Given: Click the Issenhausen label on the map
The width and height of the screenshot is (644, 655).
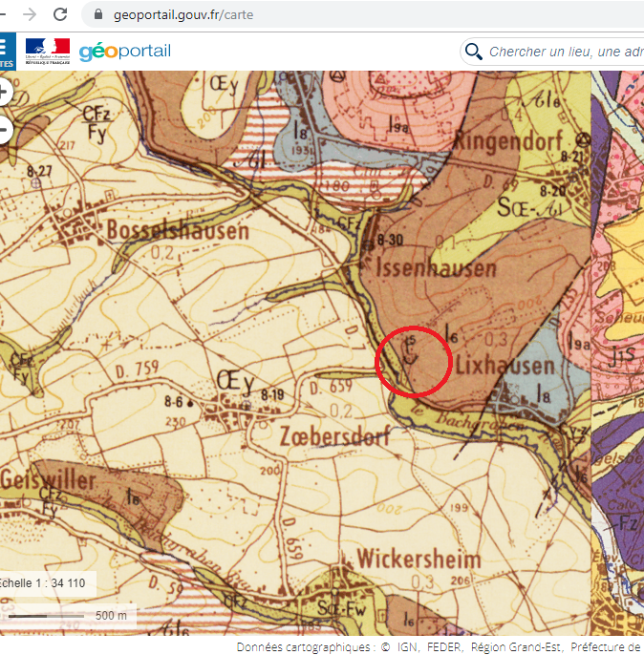Looking at the screenshot, I should (436, 266).
